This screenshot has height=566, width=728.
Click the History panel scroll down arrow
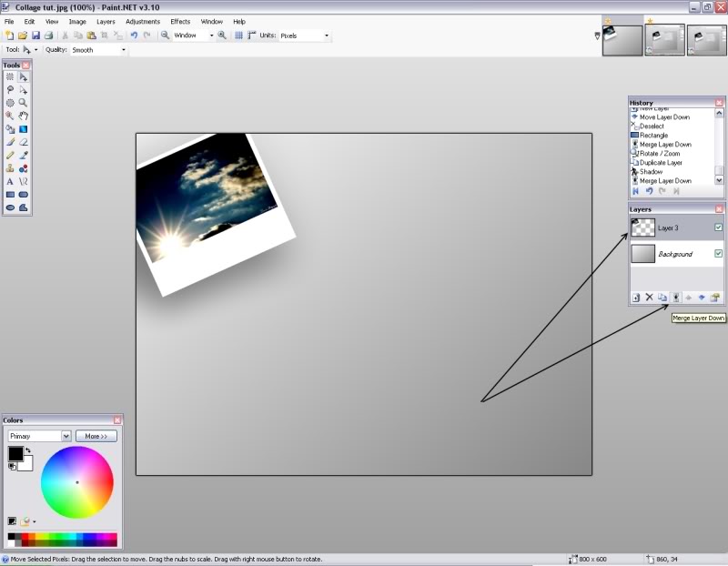(x=719, y=180)
